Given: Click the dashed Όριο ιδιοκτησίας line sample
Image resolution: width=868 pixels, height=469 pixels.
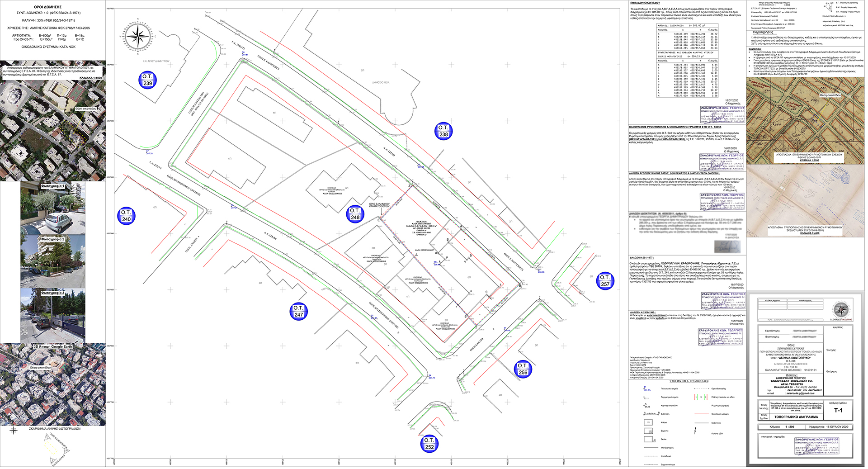Looking at the screenshot, I should coord(702,388).
